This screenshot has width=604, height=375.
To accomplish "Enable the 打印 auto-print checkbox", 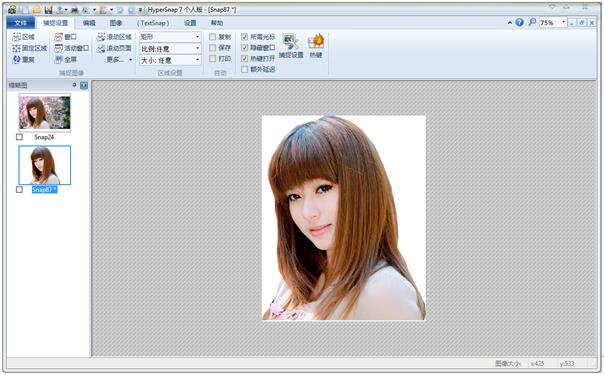I will [x=212, y=59].
